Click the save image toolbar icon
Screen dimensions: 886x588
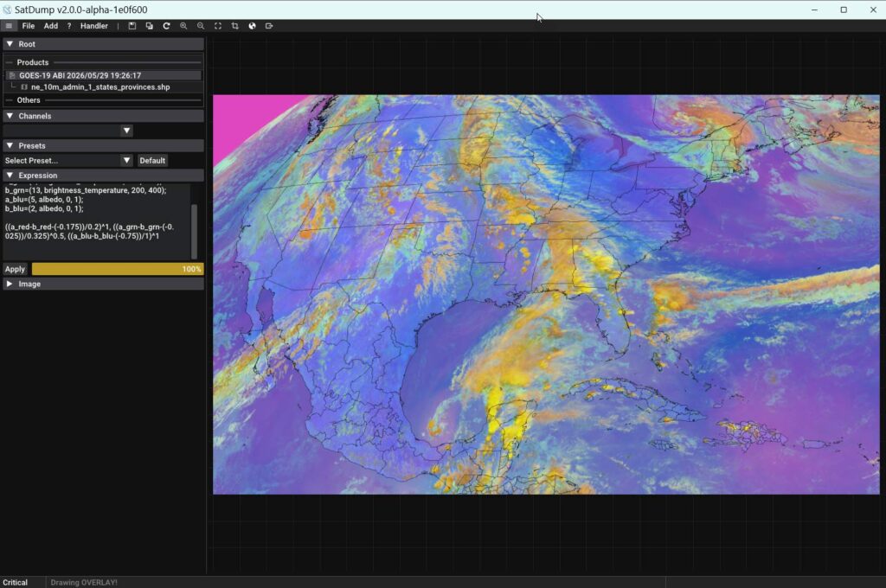click(132, 26)
